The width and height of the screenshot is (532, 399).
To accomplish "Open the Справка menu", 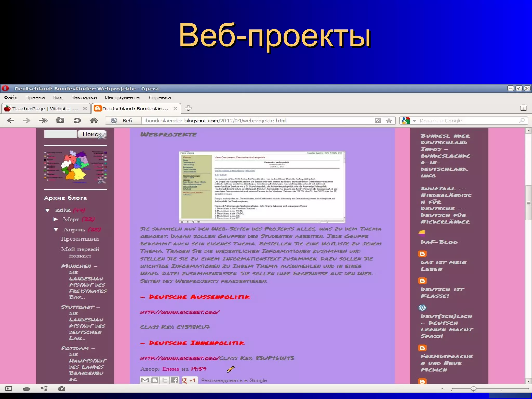I will click(160, 97).
